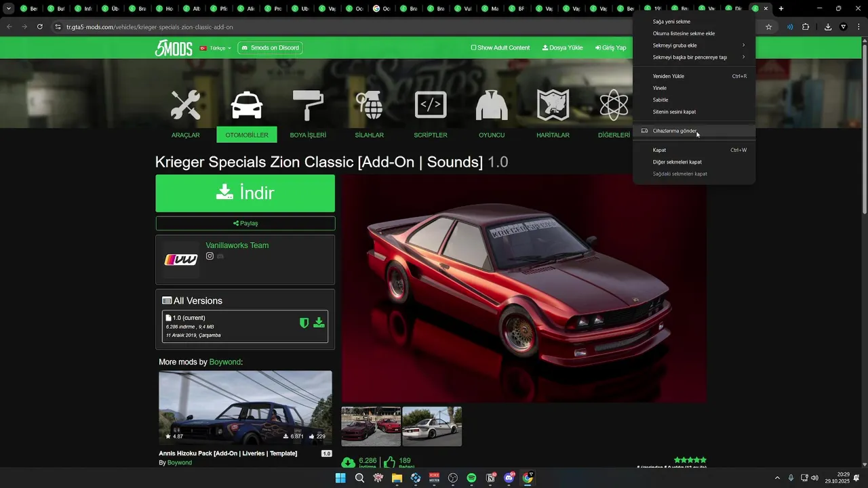Viewport: 868px width, 488px height.
Task: Open the Vanillaworks Team profile link
Action: pyautogui.click(x=237, y=245)
